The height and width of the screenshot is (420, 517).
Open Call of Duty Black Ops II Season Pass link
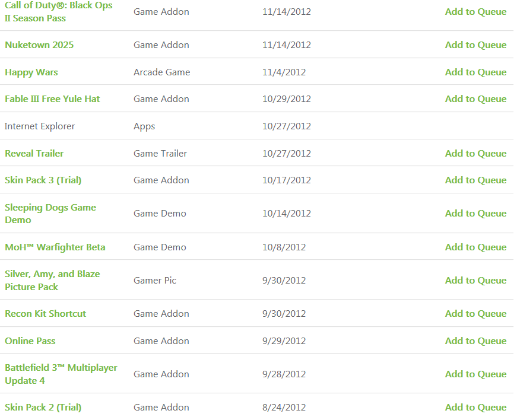tap(58, 11)
